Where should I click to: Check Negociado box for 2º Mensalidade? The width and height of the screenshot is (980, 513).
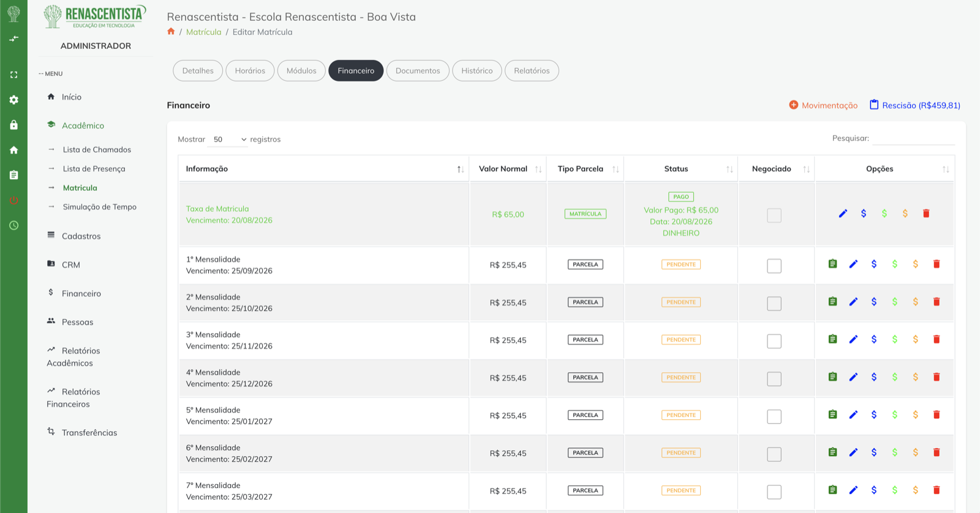coord(774,304)
